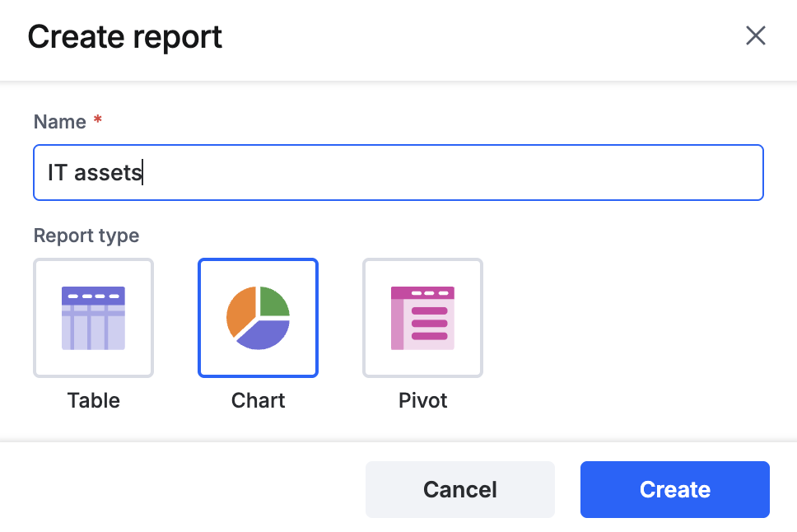Screen dimensions: 797x532
Task: Cancel the report creation
Action: [460, 489]
